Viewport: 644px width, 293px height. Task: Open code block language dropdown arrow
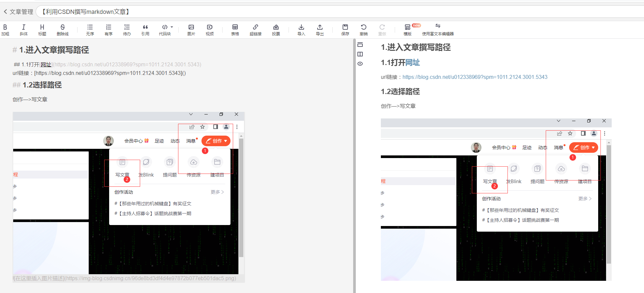tap(172, 27)
